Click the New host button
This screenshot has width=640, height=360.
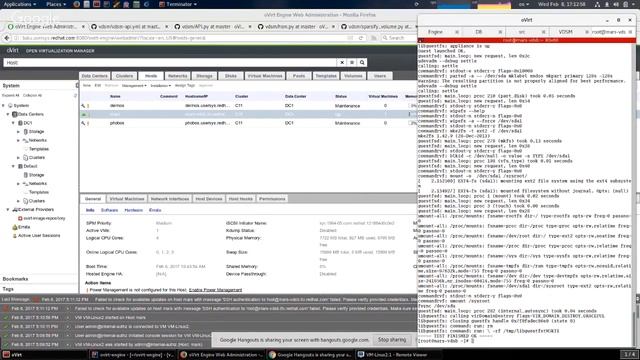pos(87,86)
